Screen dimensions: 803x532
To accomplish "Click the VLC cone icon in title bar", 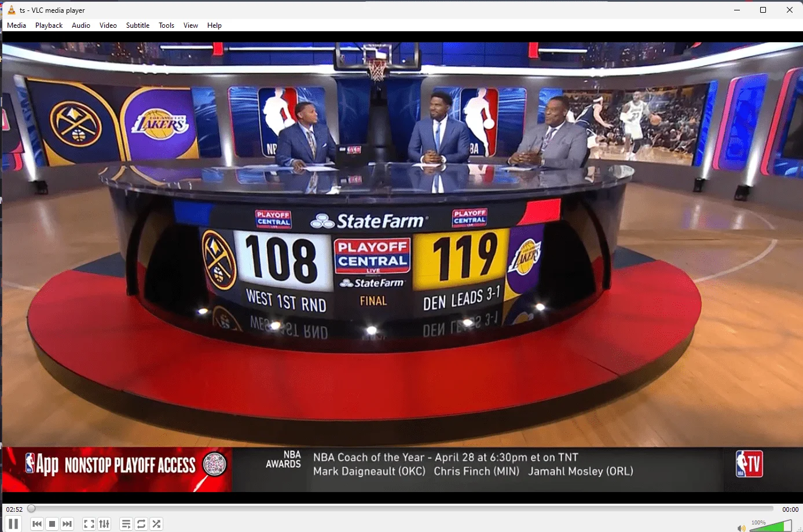I will 11,10.
